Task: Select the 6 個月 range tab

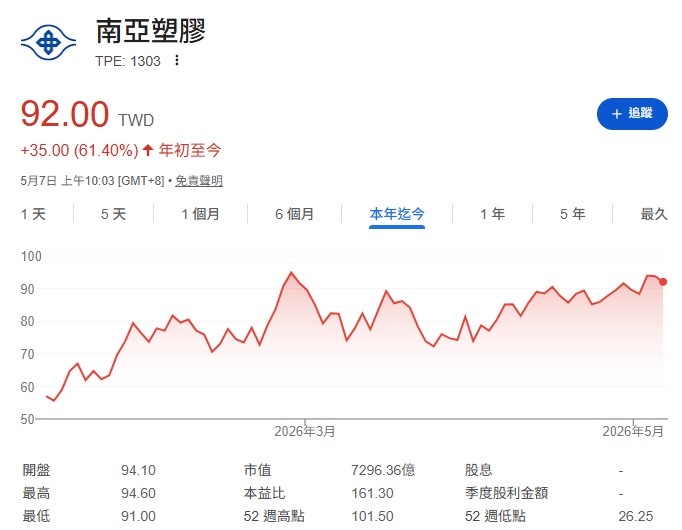Action: click(x=294, y=214)
